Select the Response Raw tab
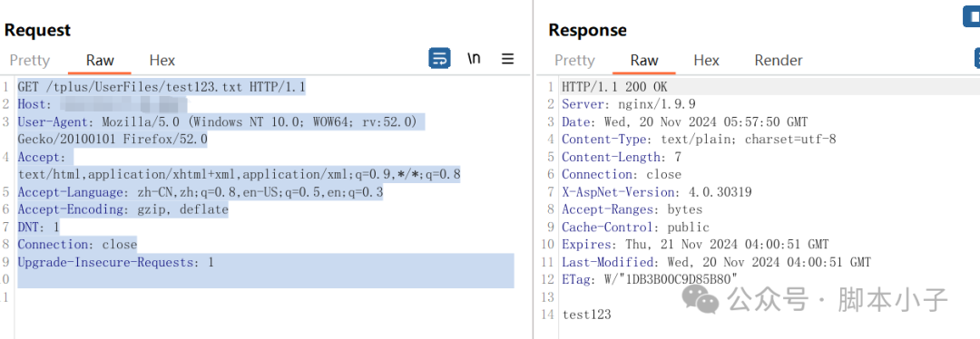980x339 pixels. (643, 60)
